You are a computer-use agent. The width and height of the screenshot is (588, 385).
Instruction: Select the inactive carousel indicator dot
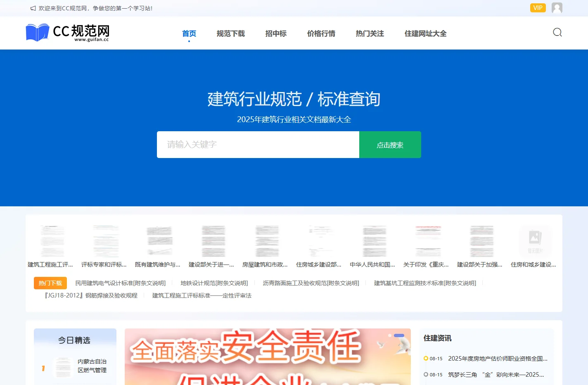coord(389,335)
